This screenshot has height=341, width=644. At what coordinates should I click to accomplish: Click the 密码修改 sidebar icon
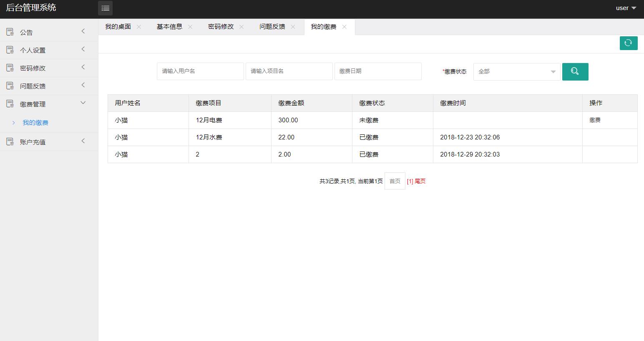[x=9, y=67]
